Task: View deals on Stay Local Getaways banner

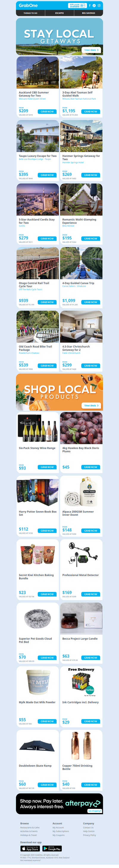Action: click(91, 50)
